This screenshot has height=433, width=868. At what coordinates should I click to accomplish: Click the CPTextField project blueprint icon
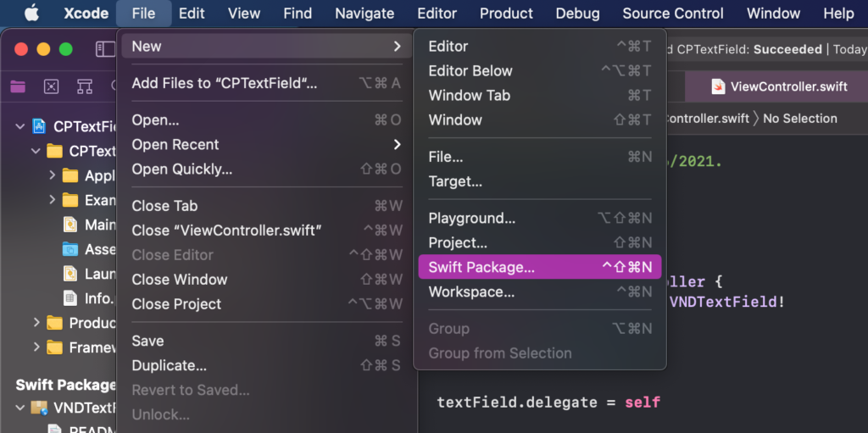pos(39,126)
